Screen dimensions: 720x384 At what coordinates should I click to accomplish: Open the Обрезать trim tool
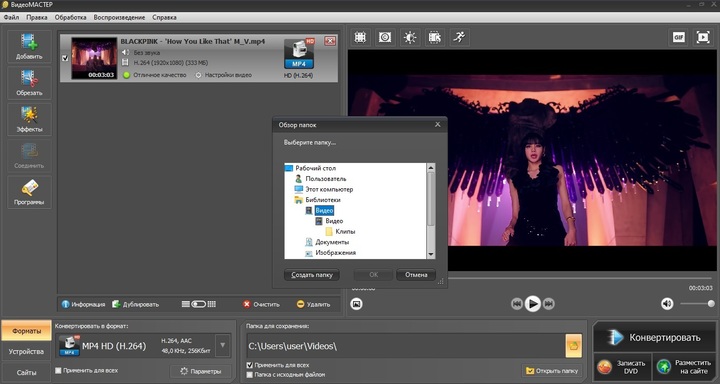pos(29,83)
